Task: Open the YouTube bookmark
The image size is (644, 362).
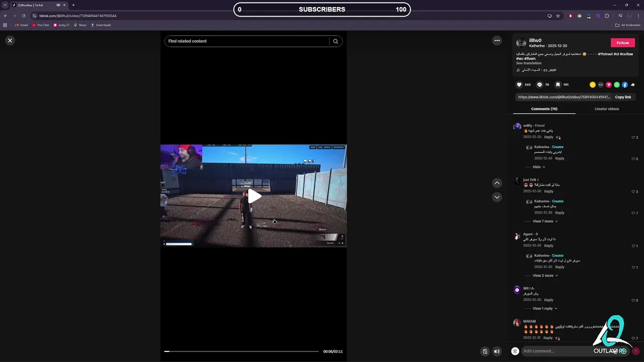Action: tap(40, 25)
